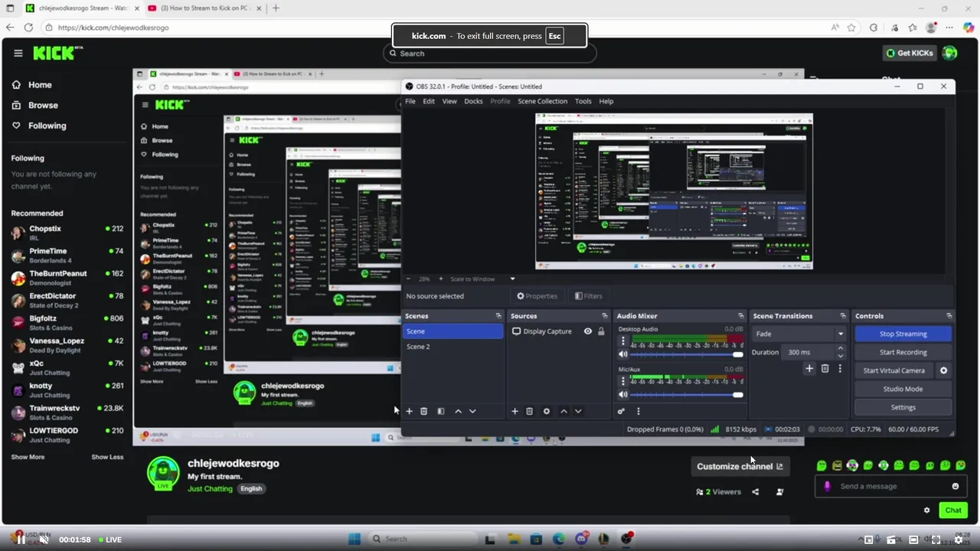Open source properties gear in Sources panel
Viewport: 980px width, 551px height.
[546, 412]
